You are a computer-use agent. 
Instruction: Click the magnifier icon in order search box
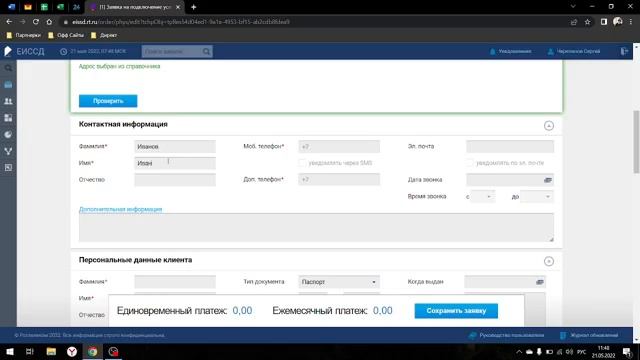point(207,51)
